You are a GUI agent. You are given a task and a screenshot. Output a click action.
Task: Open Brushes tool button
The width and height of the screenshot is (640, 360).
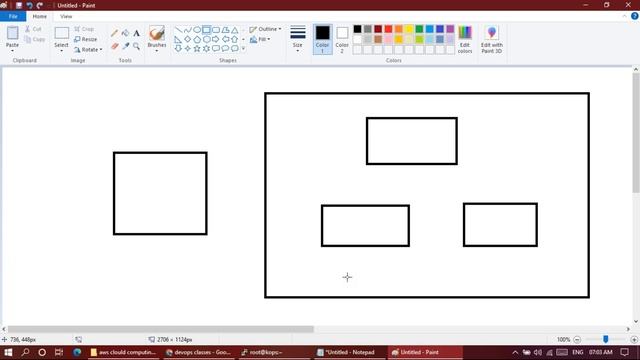pyautogui.click(x=157, y=37)
